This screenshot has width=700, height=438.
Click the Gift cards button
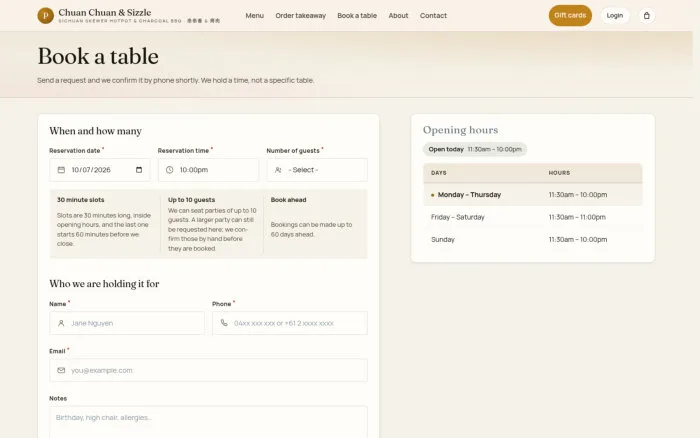tap(570, 16)
